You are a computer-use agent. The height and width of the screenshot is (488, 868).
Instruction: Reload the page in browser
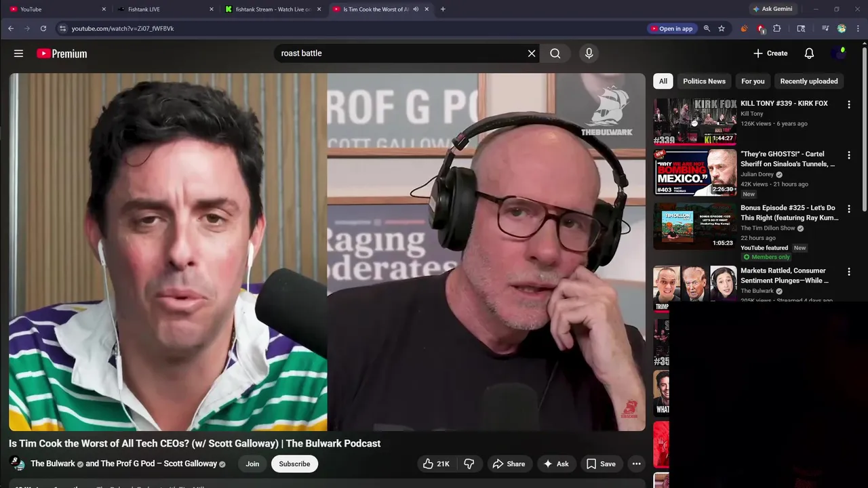pyautogui.click(x=43, y=28)
